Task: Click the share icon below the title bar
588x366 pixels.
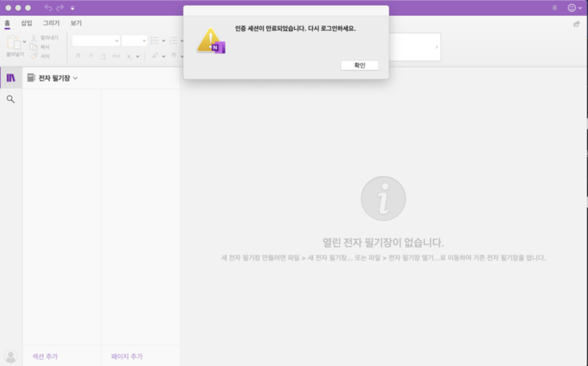Action: coord(576,24)
